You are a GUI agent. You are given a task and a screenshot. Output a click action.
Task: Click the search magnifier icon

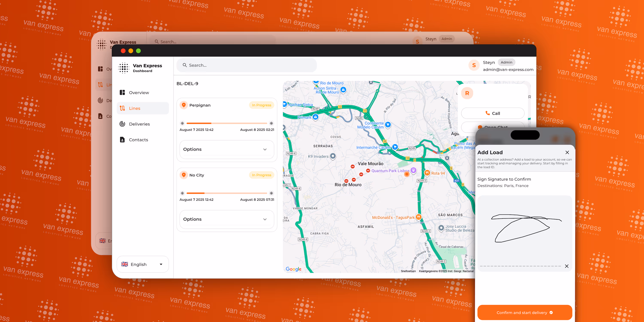(184, 65)
